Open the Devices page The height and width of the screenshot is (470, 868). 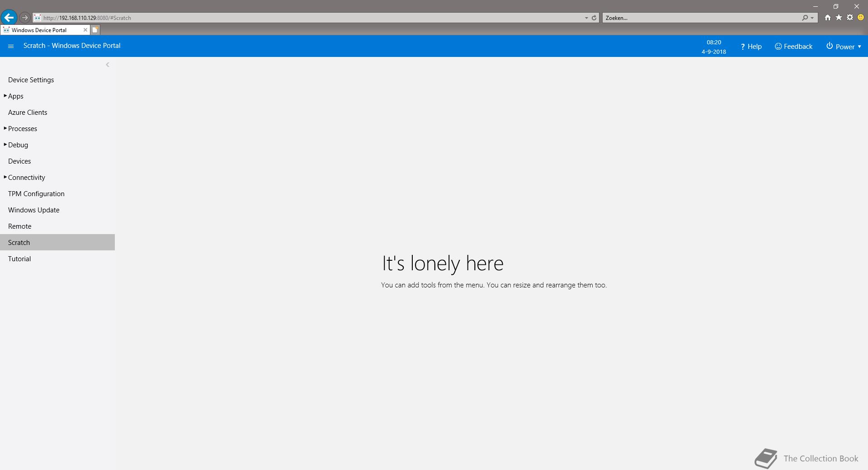[x=19, y=161]
